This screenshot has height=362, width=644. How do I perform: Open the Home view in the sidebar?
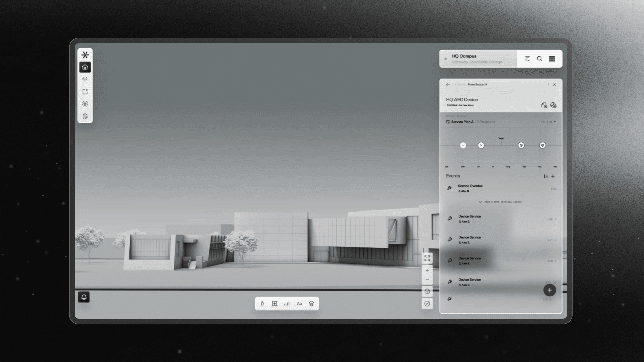pos(85,67)
